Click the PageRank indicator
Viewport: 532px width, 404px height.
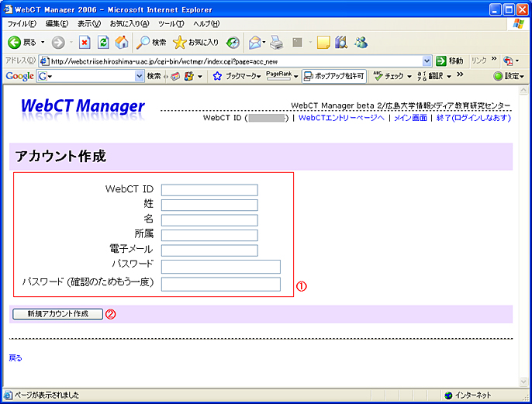(278, 76)
